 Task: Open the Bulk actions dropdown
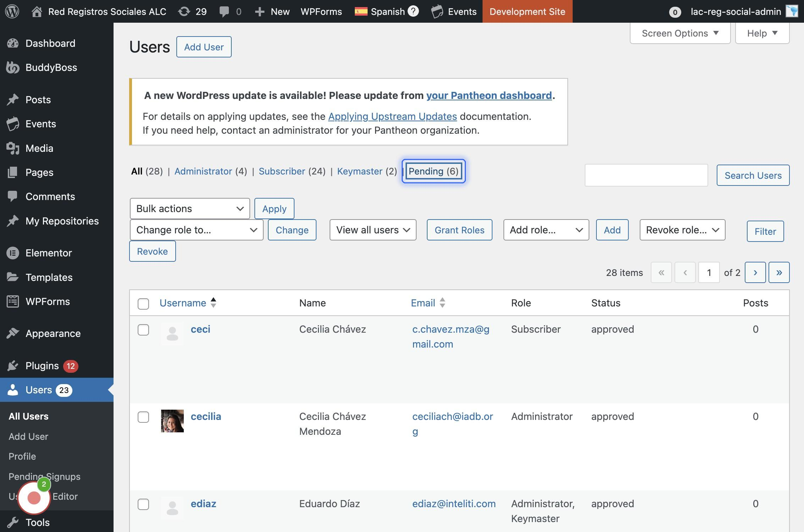coord(189,209)
